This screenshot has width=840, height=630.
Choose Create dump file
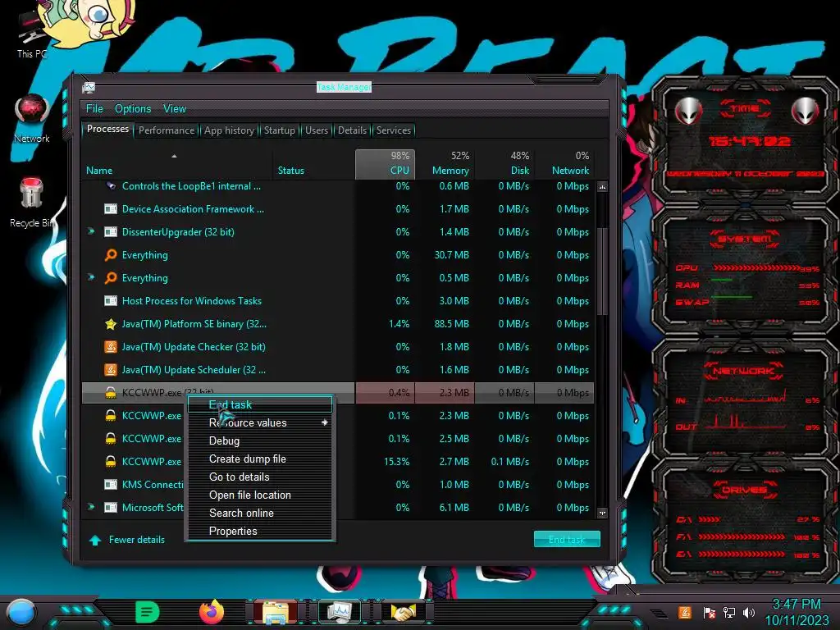click(260, 459)
